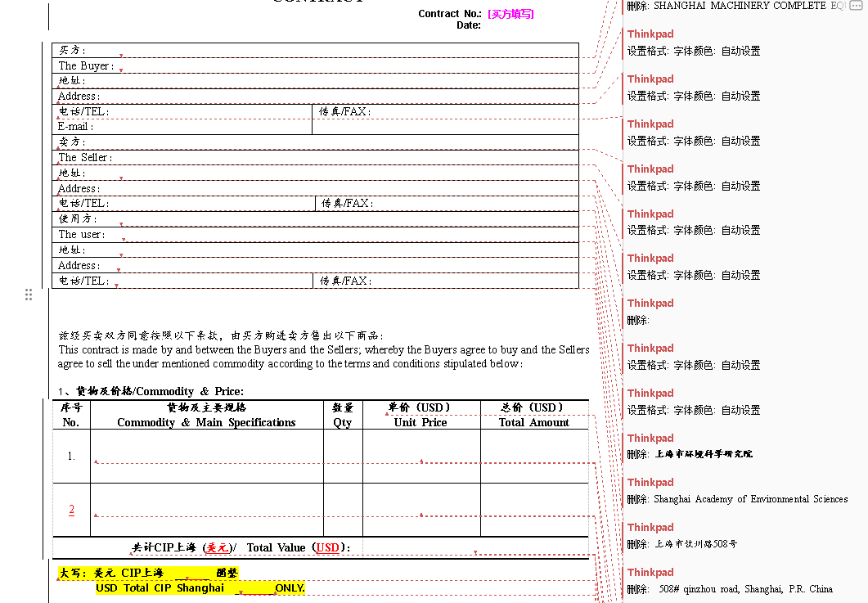Image resolution: width=868 pixels, height=603 pixels.
Task: Click the underlined red '美元' in total row
Action: click(217, 547)
